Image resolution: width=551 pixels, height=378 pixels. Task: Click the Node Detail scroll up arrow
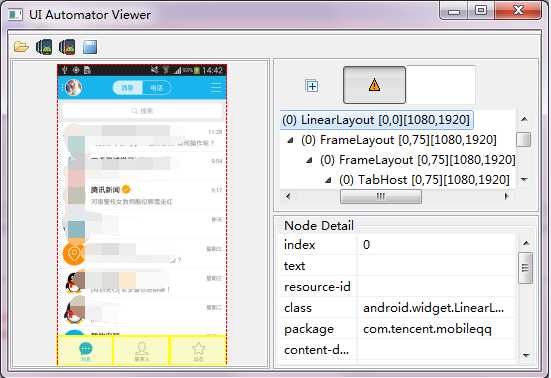(526, 243)
